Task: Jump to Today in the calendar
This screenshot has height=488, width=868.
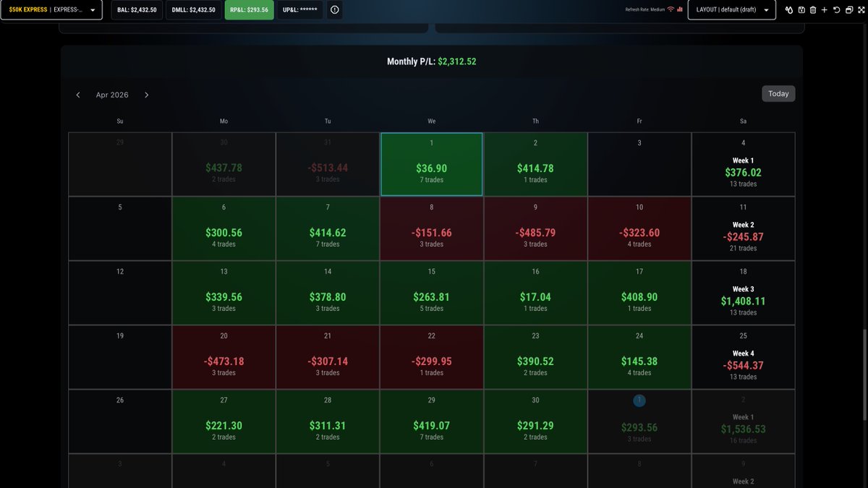Action: [x=778, y=94]
